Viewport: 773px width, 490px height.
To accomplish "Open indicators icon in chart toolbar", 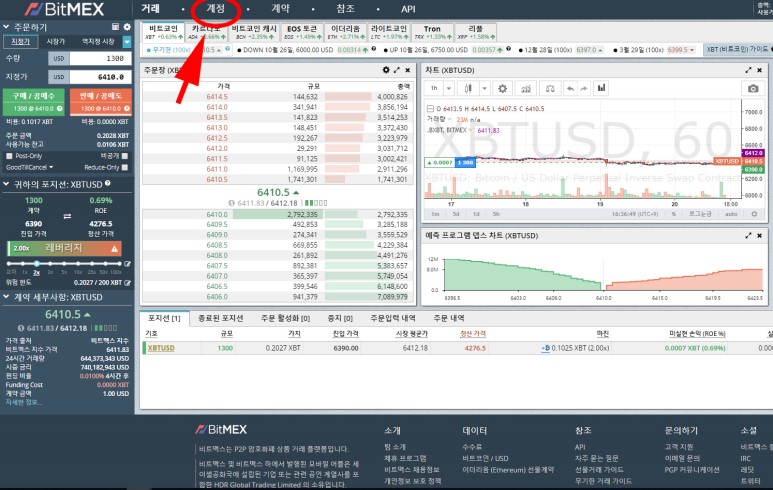I will [x=526, y=88].
